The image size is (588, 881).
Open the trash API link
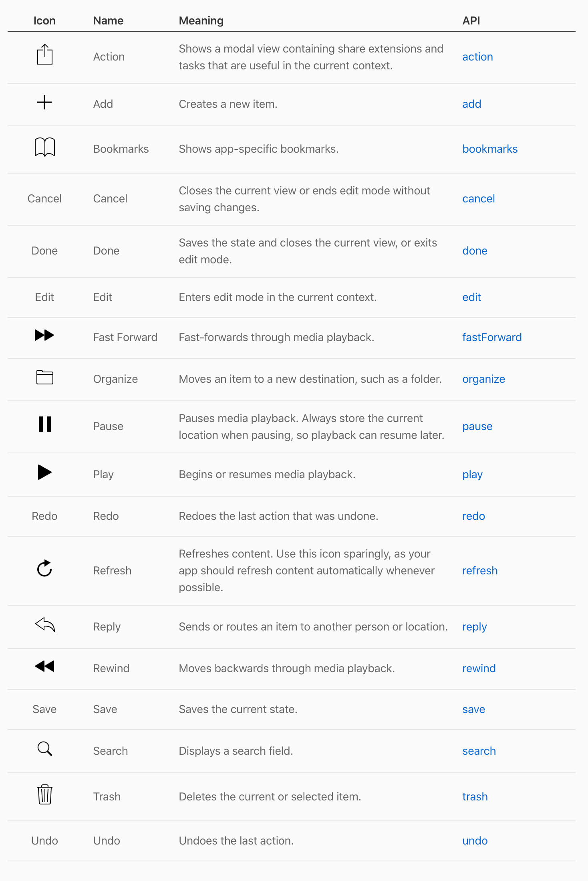475,796
